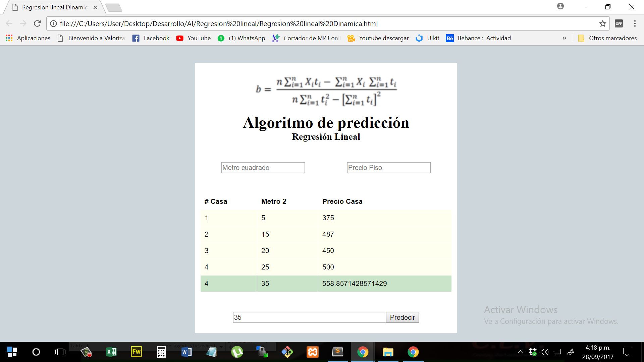Open the Otros marcadores folder
This screenshot has height=362, width=644.
click(x=607, y=38)
